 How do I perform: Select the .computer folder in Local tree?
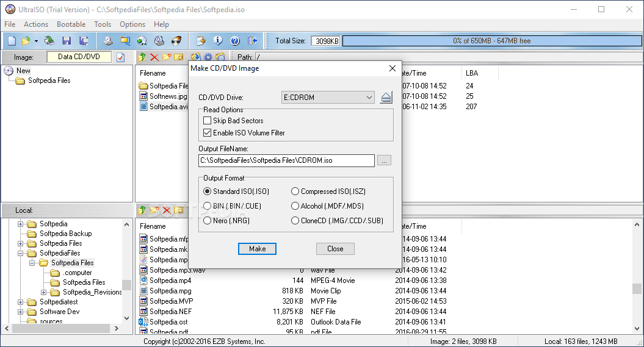[77, 273]
